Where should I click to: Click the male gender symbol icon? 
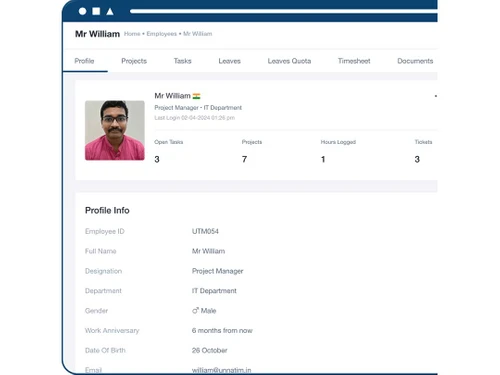tap(195, 310)
